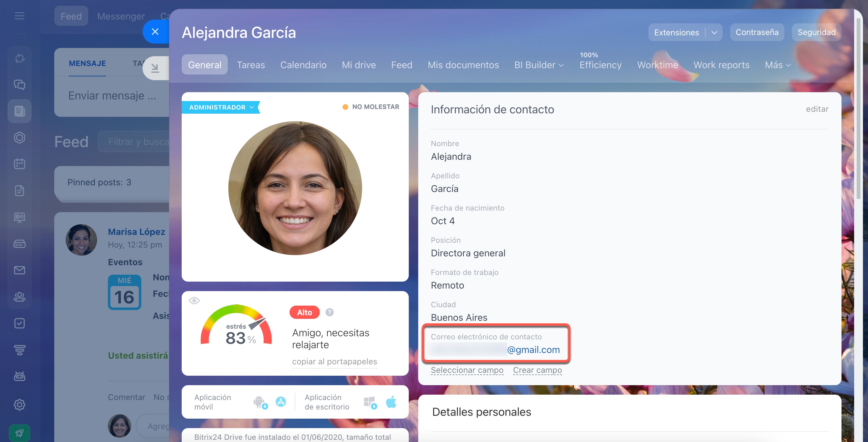
Task: Click Seleccionar campo link
Action: click(x=467, y=370)
